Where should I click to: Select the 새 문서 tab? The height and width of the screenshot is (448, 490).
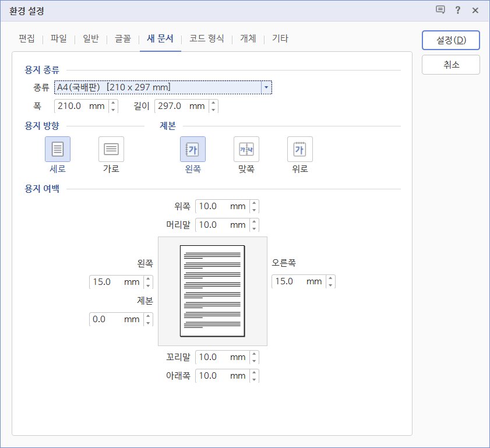pyautogui.click(x=160, y=38)
